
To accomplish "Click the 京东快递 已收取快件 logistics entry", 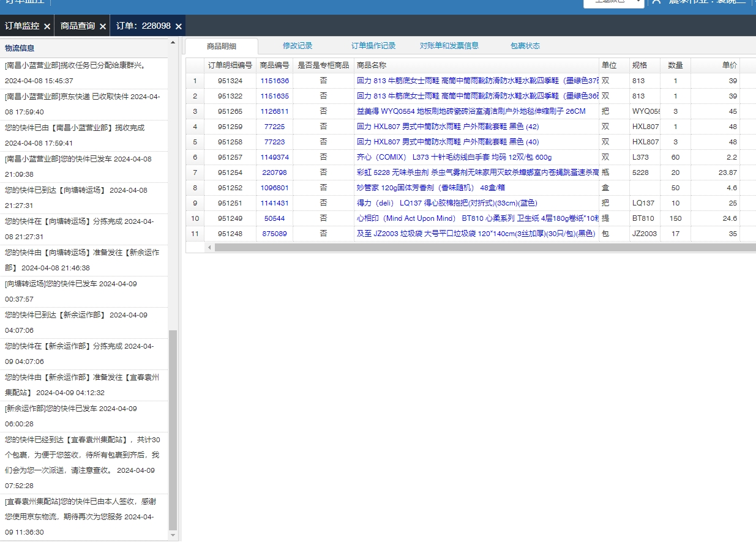I will pyautogui.click(x=84, y=104).
